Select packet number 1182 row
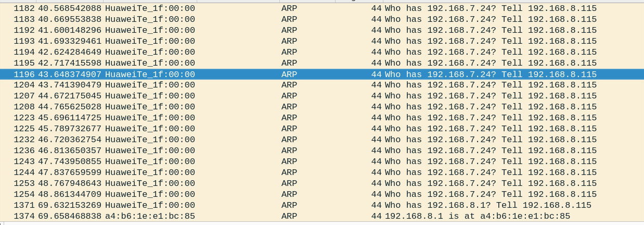Viewport: 644px width, 225px height. (322, 8)
